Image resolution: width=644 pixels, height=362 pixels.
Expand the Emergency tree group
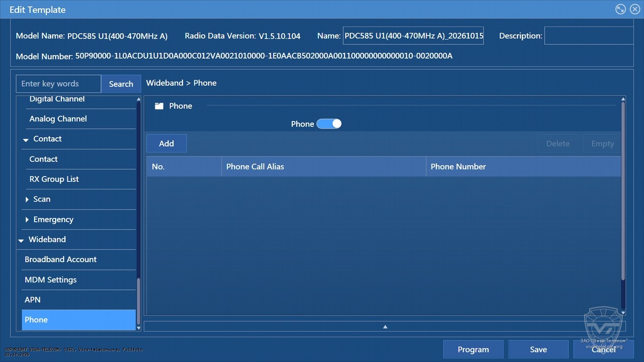27,219
